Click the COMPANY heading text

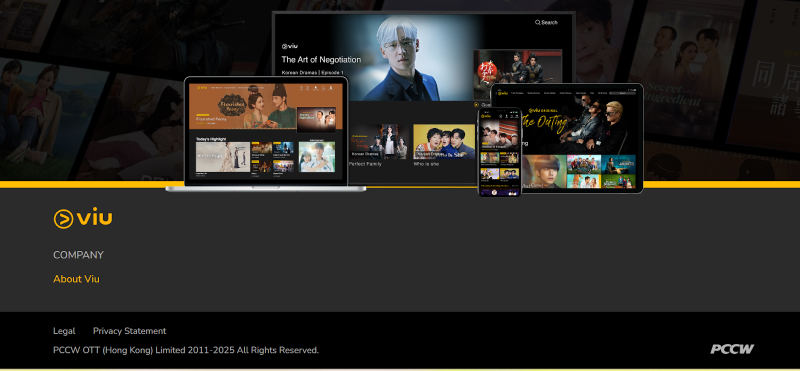(x=78, y=255)
